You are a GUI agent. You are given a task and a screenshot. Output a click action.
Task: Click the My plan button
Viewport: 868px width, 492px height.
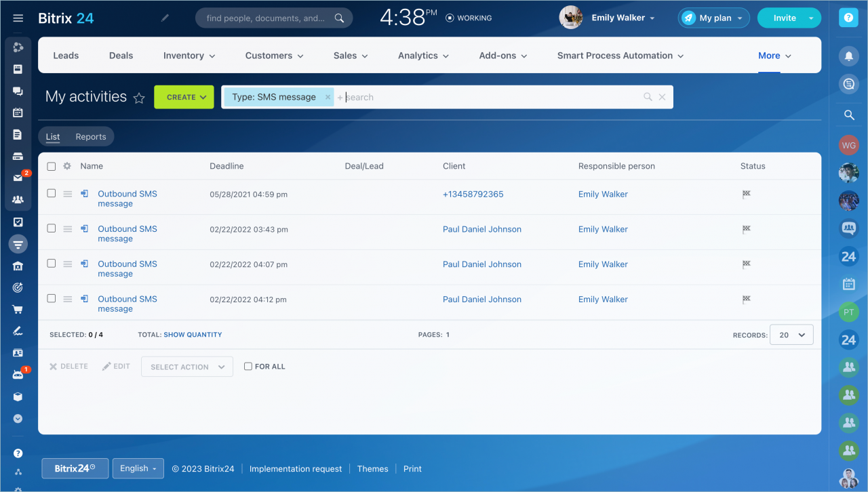coord(714,18)
